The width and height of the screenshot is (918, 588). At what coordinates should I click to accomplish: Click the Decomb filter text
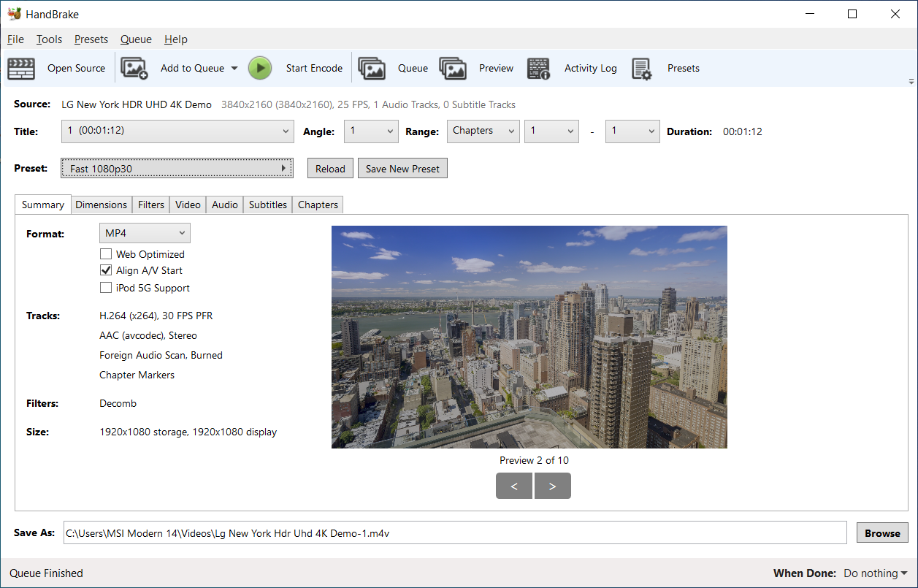[x=118, y=403]
